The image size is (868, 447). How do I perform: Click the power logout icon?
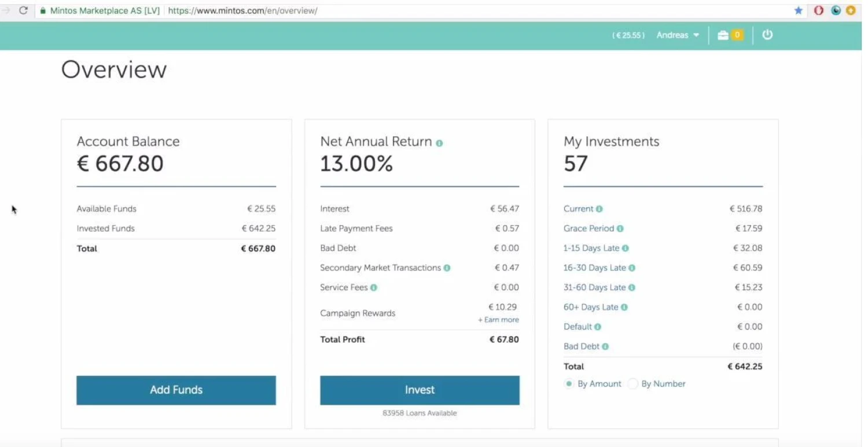(x=767, y=35)
